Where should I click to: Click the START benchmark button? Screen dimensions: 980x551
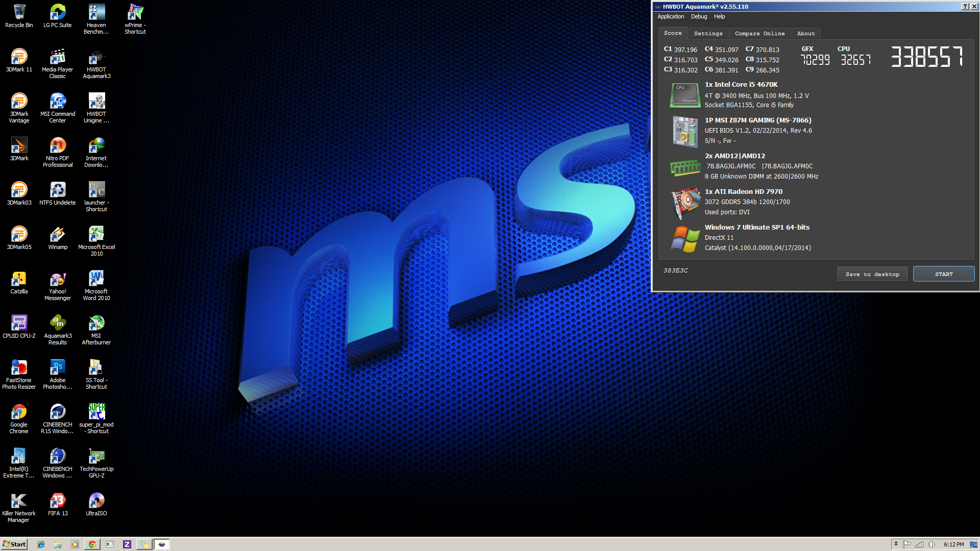click(x=944, y=274)
